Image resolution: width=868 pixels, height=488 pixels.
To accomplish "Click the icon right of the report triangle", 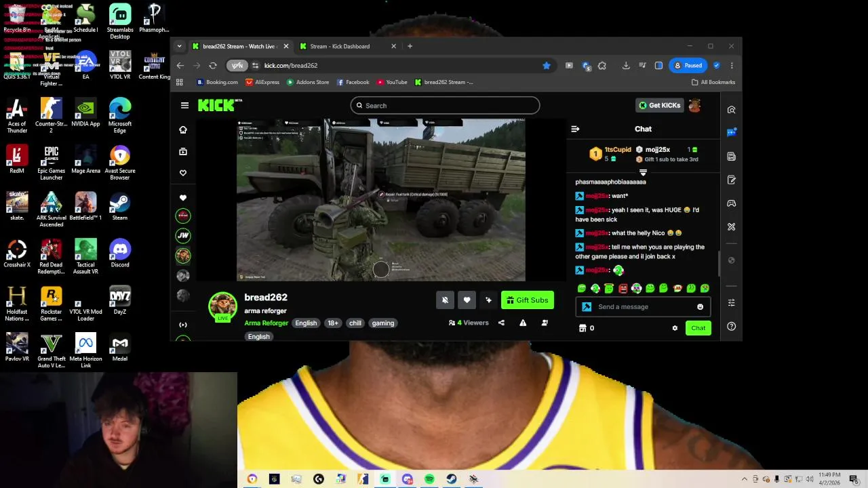I will 545,323.
